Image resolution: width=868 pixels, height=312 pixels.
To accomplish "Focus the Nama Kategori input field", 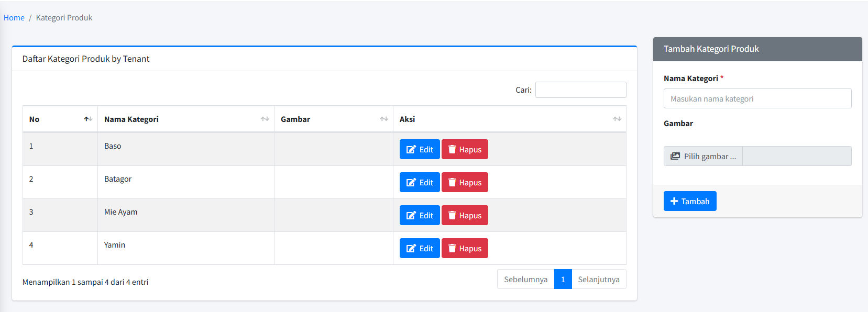I will pyautogui.click(x=757, y=98).
